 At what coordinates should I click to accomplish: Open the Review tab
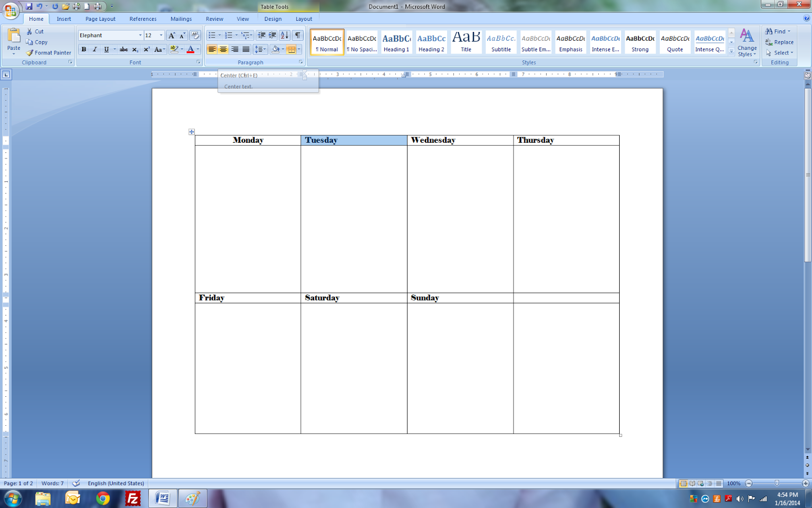click(215, 19)
